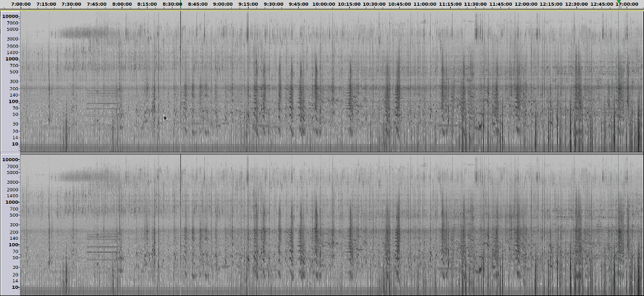Click 1000 on the lower channel frequency scale
644x296 pixels.
(12, 202)
